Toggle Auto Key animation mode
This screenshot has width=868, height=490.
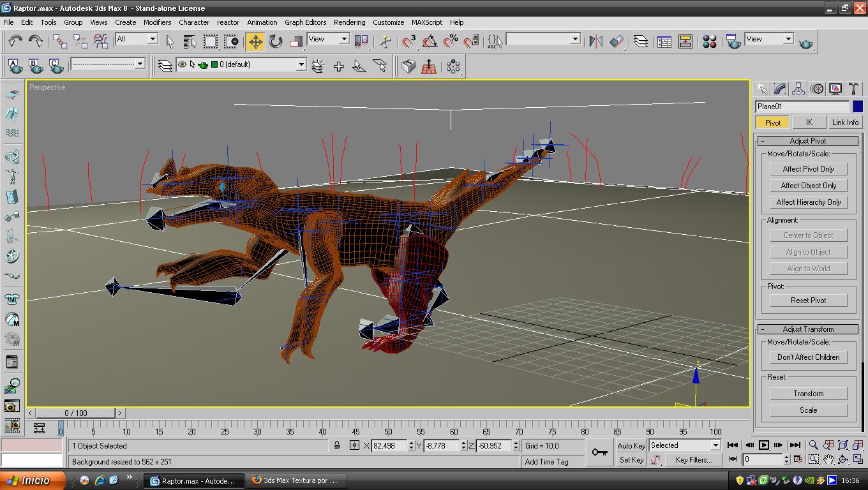[631, 445]
